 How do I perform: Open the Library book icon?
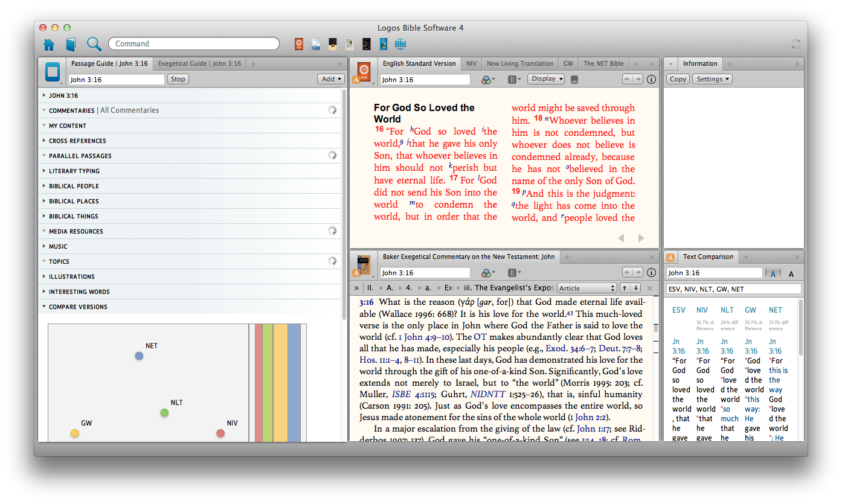(71, 44)
